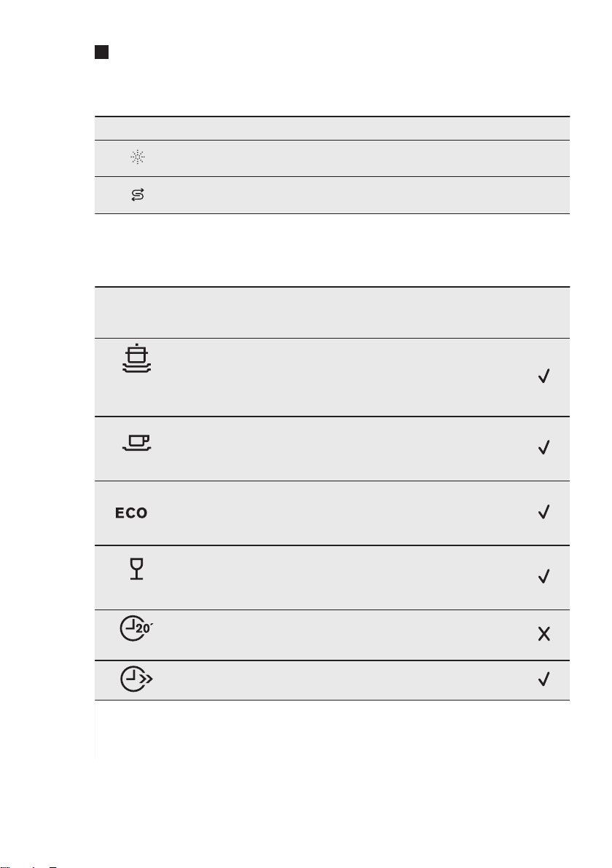This screenshot has width=612, height=868.
Task: Select the pot-on-plates intensive program icon
Action: pyautogui.click(x=137, y=359)
